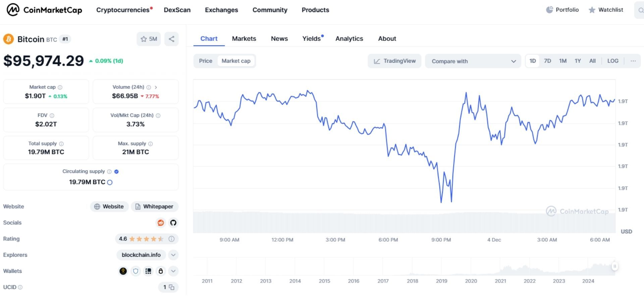Open the Whitepaper link
The width and height of the screenshot is (644, 299).
[155, 207]
